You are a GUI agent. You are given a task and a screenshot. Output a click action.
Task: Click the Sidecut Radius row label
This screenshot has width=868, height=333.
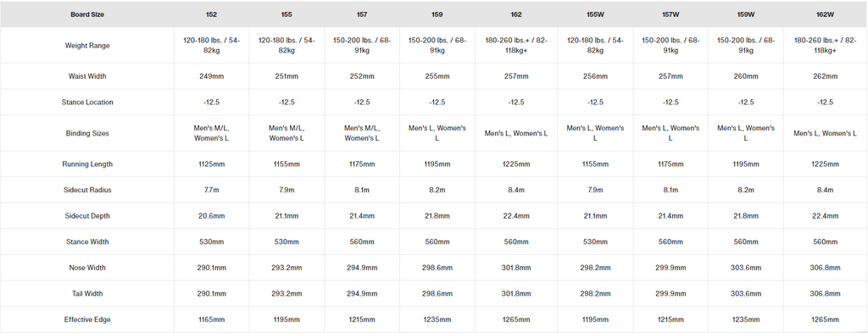(x=87, y=191)
